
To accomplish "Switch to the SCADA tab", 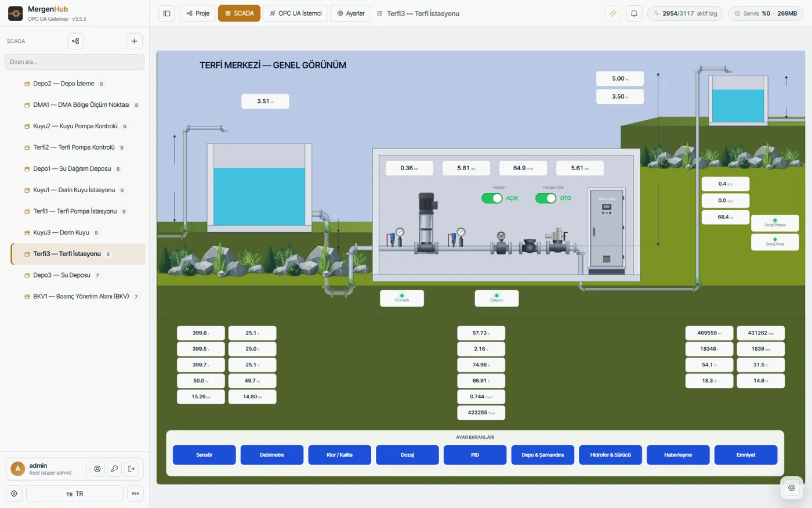I will [240, 13].
